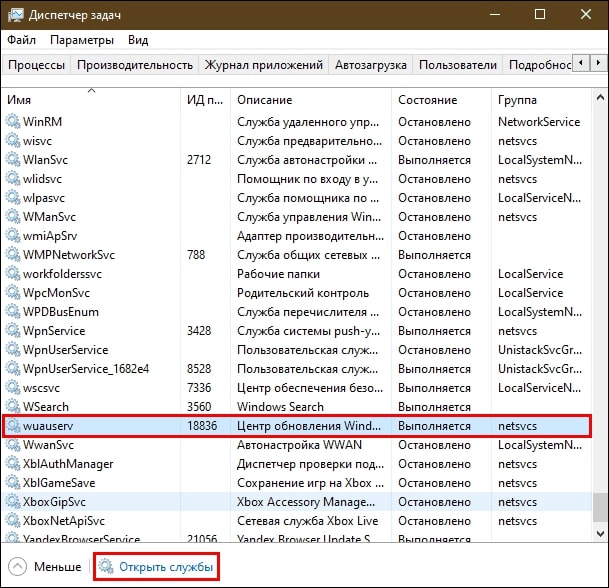Image resolution: width=609 pixels, height=588 pixels.
Task: Click the vertical scrollbar thumb
Action: [x=600, y=507]
